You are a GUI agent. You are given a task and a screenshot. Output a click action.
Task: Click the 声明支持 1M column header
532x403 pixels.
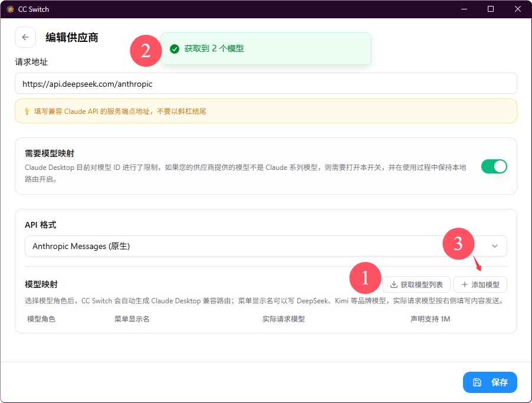[430, 319]
